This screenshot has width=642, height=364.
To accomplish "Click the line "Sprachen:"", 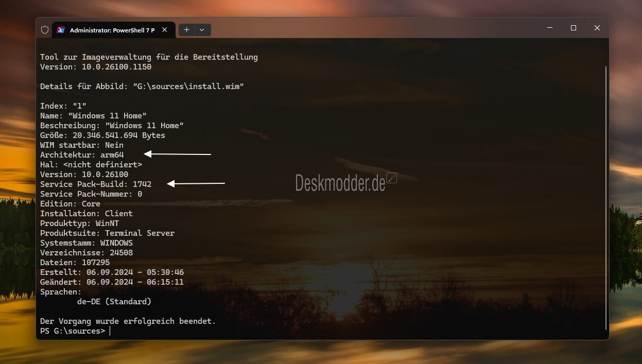I will point(61,292).
